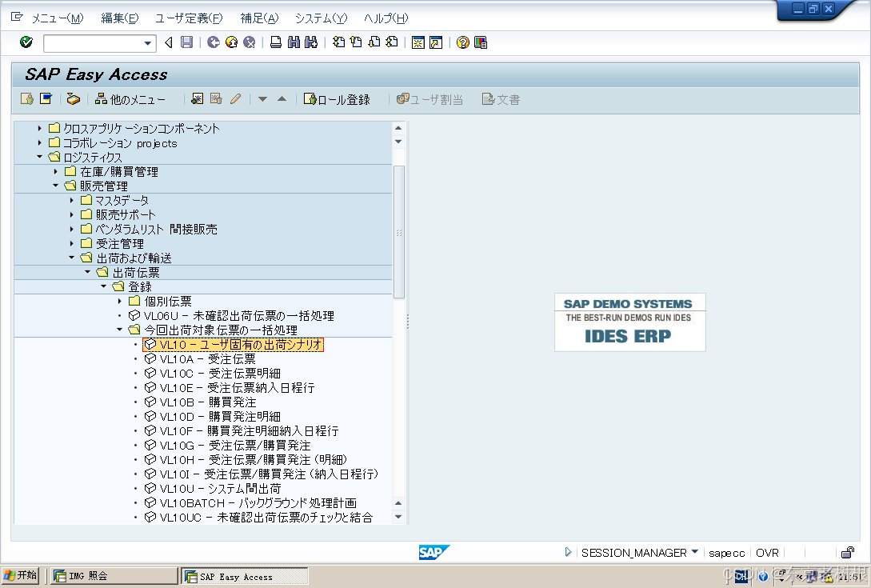The image size is (871, 588).
Task: Open the SESSION_MANAGER status dropdown arrow
Action: [694, 552]
